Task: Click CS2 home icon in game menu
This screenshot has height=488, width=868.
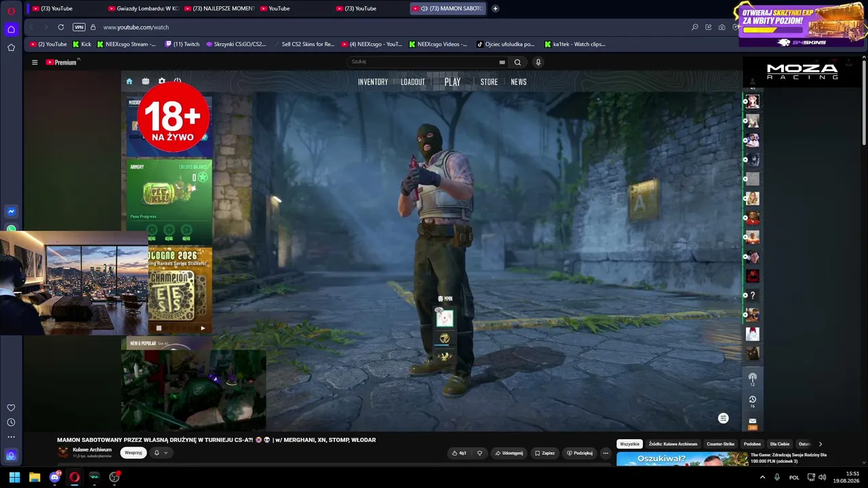Action: pos(130,81)
